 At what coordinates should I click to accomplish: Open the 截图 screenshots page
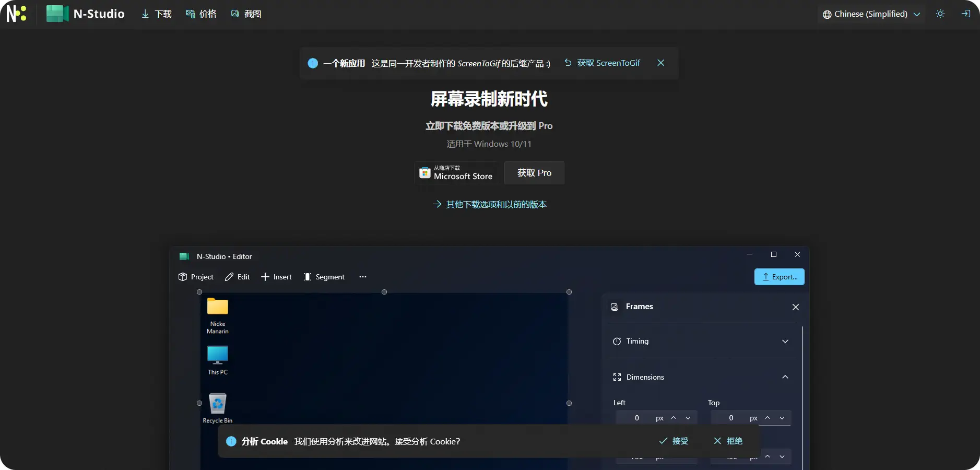point(246,14)
